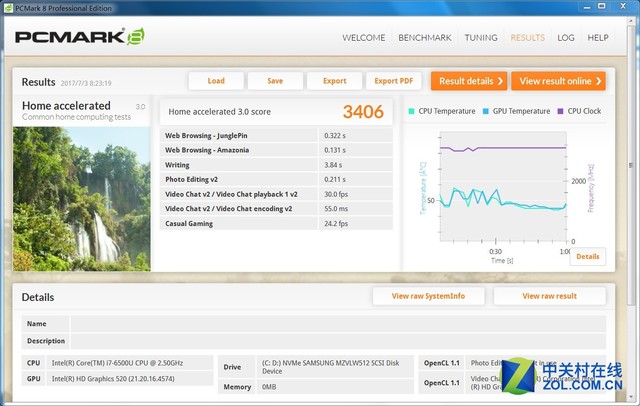Click the Details button under the chart

click(x=587, y=257)
